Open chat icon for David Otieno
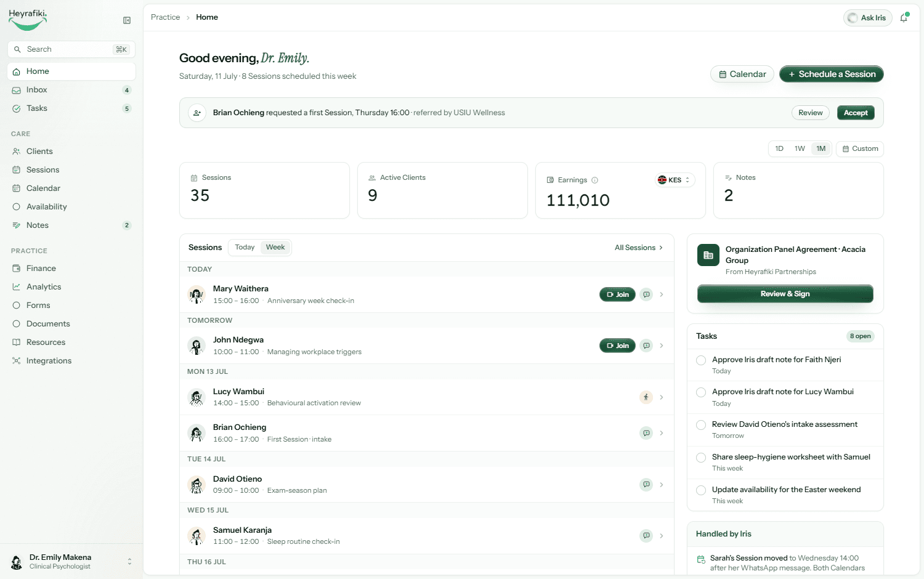 tap(646, 485)
